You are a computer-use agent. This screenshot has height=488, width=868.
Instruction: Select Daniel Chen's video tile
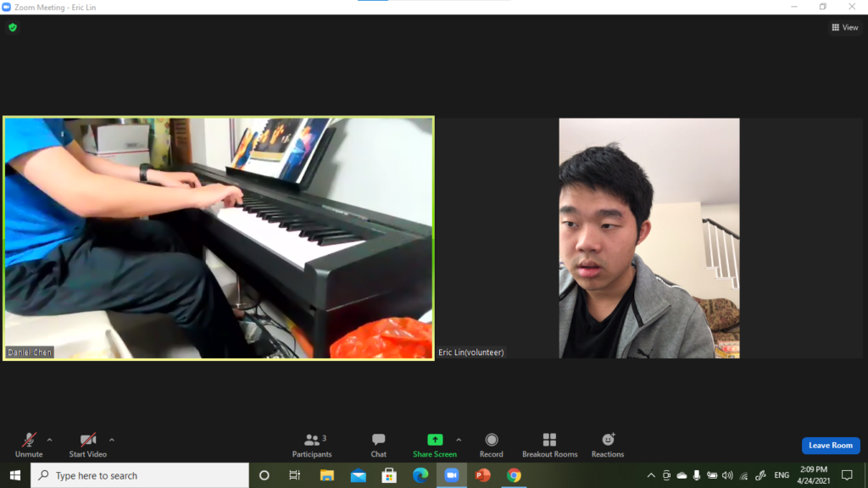[219, 238]
